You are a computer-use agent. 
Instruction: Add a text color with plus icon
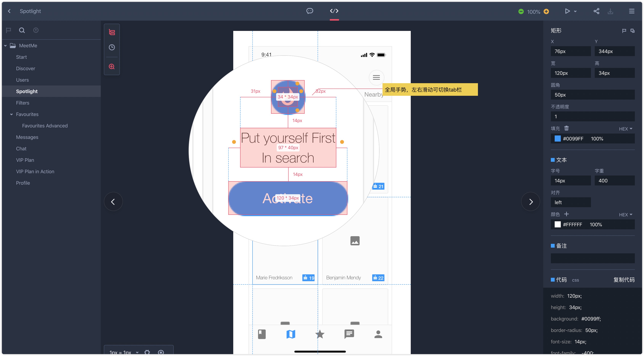[x=566, y=214]
